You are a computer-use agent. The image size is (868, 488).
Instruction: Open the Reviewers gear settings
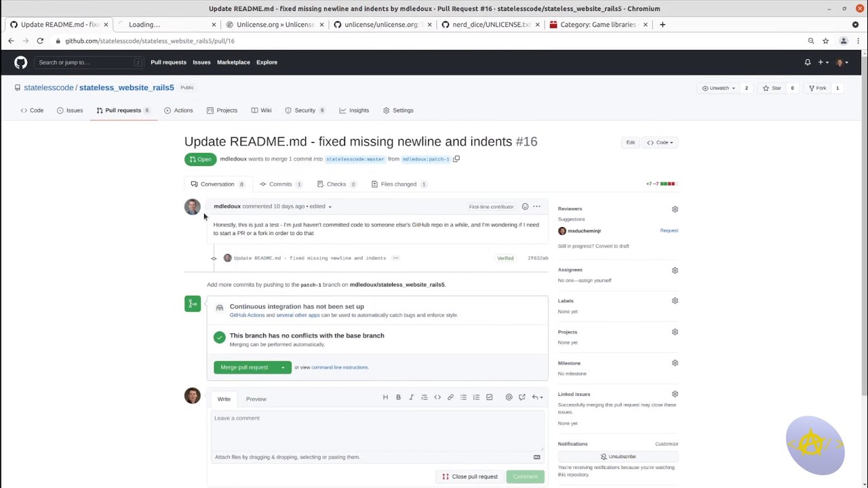(675, 209)
